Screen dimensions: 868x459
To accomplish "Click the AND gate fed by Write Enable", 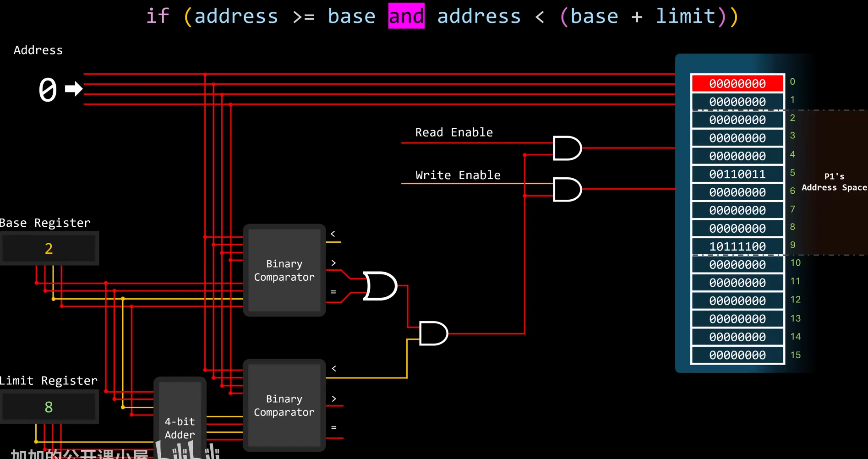I will pos(568,189).
